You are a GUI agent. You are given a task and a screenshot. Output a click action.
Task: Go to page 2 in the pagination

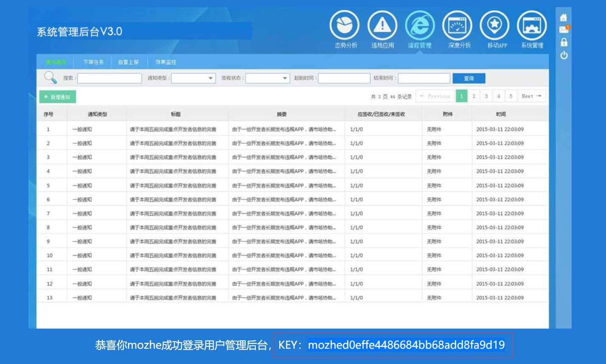click(474, 96)
